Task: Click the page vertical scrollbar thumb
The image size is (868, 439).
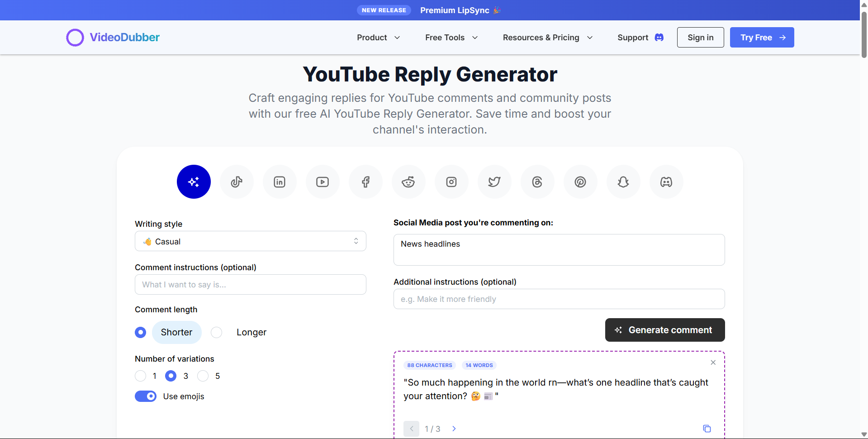Action: pos(864,34)
